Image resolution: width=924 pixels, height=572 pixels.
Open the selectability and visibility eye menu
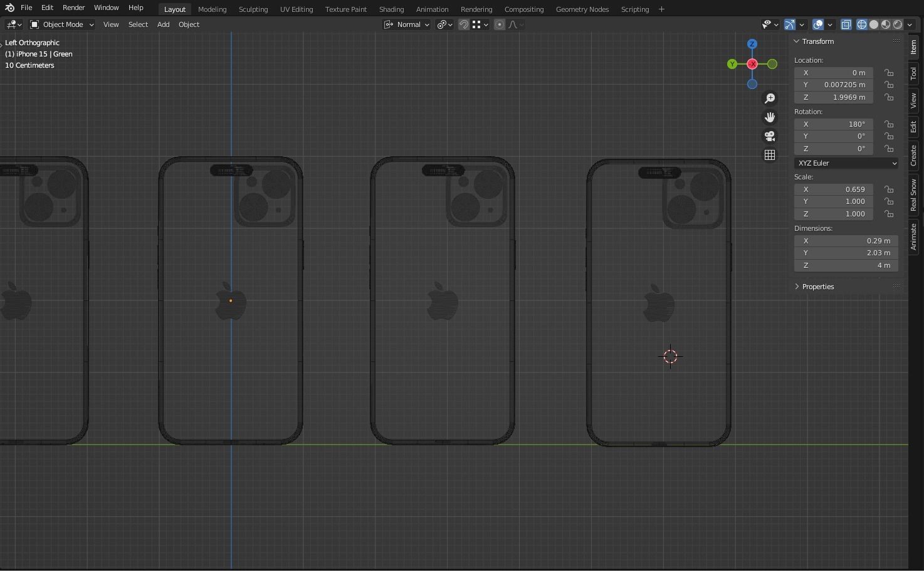coord(770,24)
